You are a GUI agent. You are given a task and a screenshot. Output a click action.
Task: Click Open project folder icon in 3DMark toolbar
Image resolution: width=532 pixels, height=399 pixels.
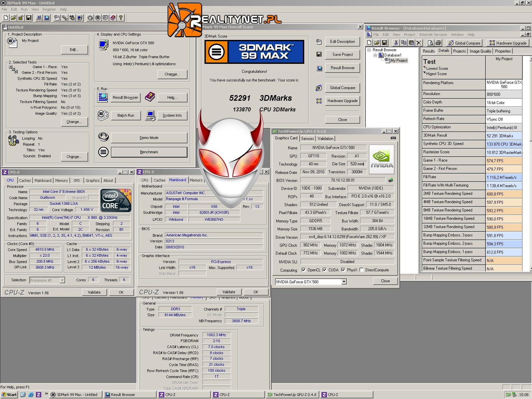point(13,18)
